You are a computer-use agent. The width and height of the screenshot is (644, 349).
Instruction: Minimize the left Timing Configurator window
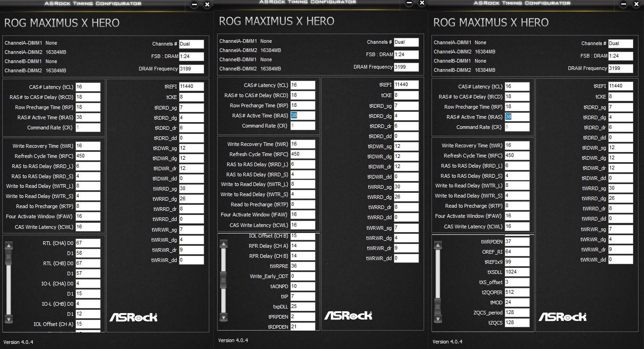point(195,5)
